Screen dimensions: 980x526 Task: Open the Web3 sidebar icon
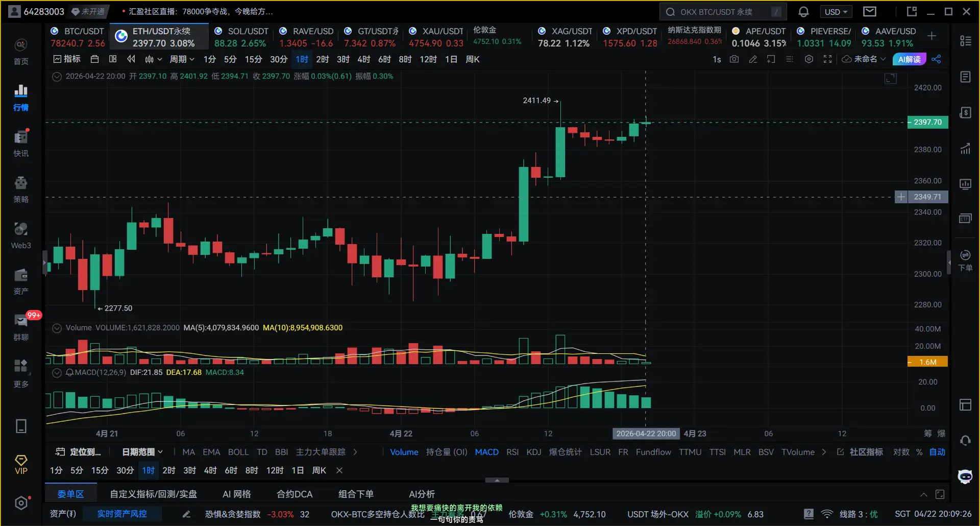[x=21, y=235]
